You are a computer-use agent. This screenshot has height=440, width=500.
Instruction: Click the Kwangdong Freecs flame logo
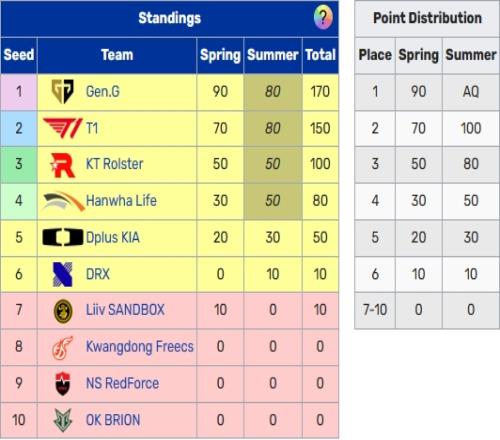(x=63, y=348)
